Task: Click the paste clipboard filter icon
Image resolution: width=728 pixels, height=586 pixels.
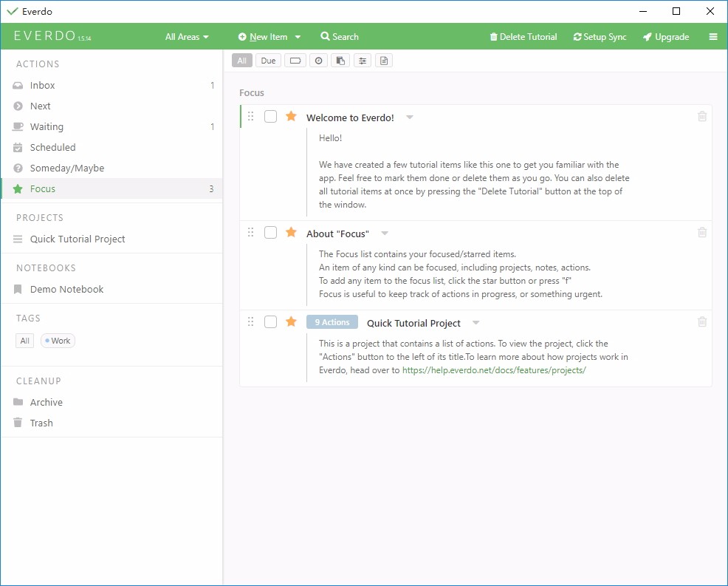Action: (340, 61)
